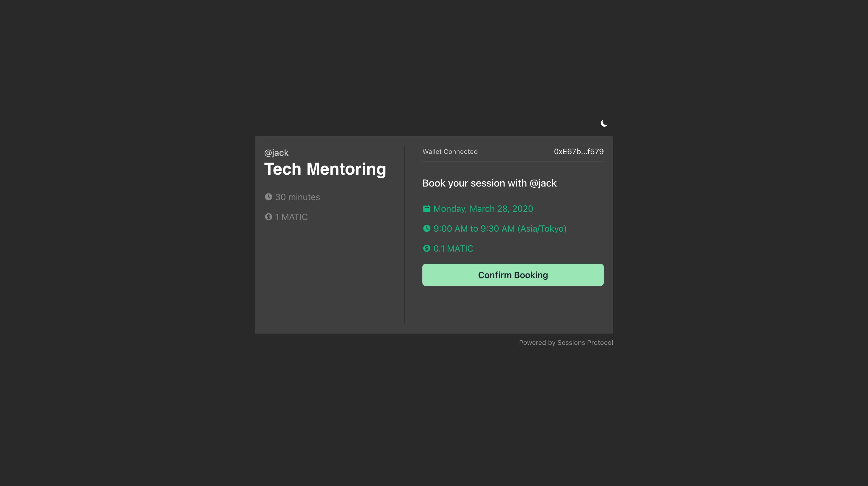Click the 1 MATIC price text

pos(292,217)
